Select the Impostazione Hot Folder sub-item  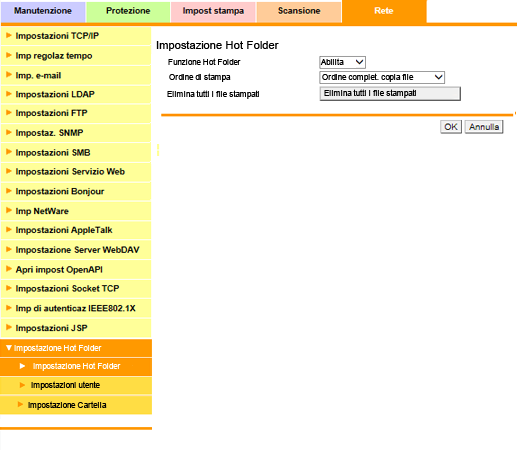pyautogui.click(x=76, y=366)
